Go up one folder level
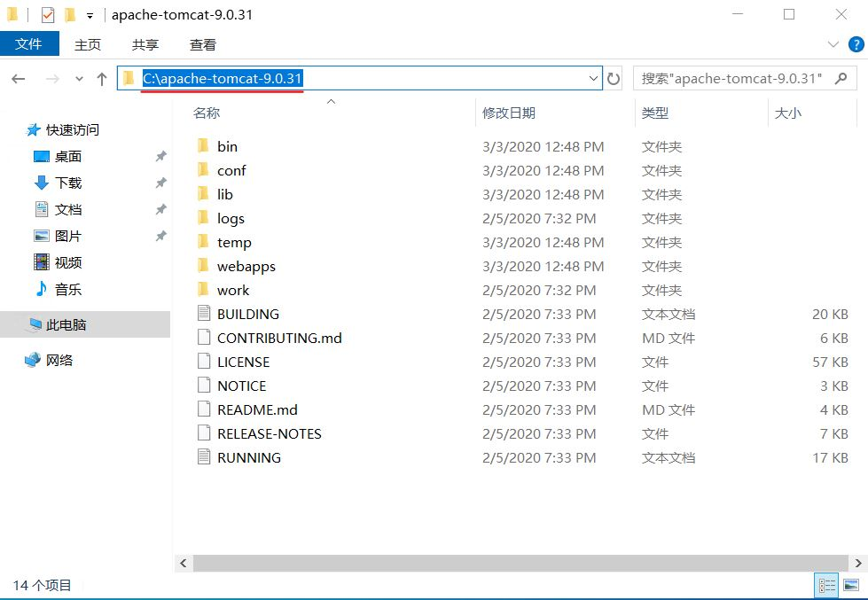This screenshot has width=868, height=600. coord(102,79)
